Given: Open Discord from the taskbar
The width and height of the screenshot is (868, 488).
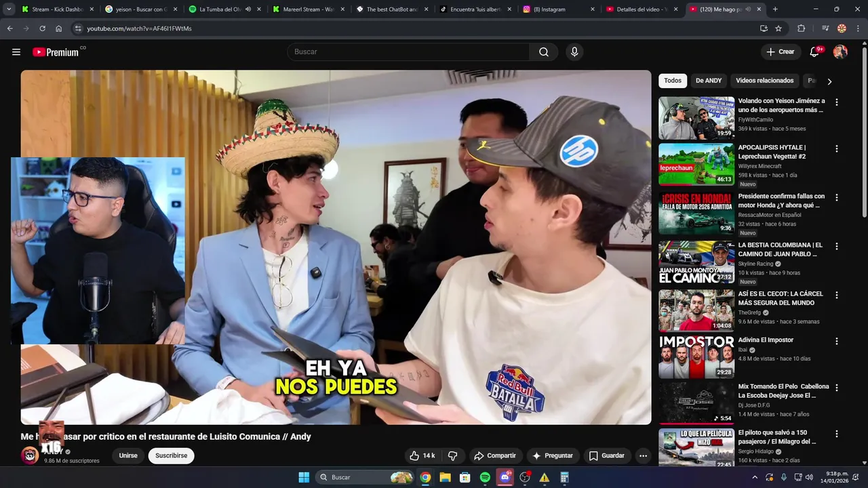Looking at the screenshot, I should click(505, 477).
